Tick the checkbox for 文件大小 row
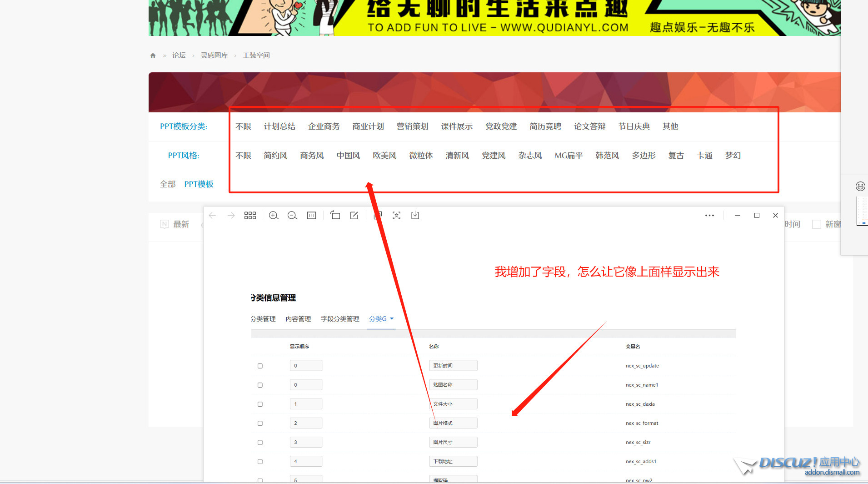This screenshot has height=484, width=868. pyautogui.click(x=260, y=404)
